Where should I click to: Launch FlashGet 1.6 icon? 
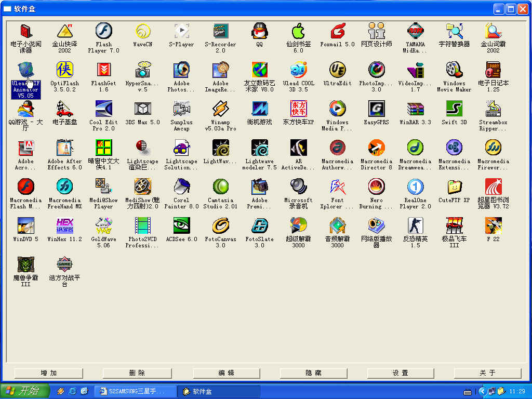coord(103,70)
